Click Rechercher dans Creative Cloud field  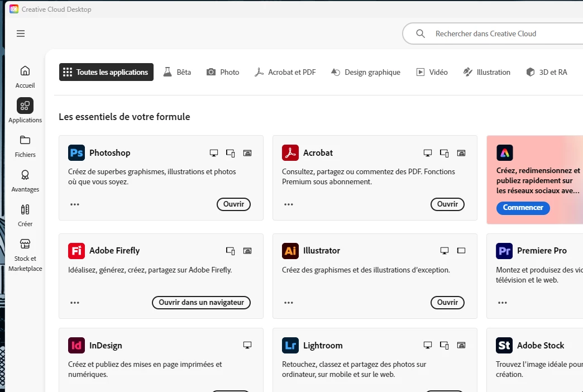tap(493, 34)
